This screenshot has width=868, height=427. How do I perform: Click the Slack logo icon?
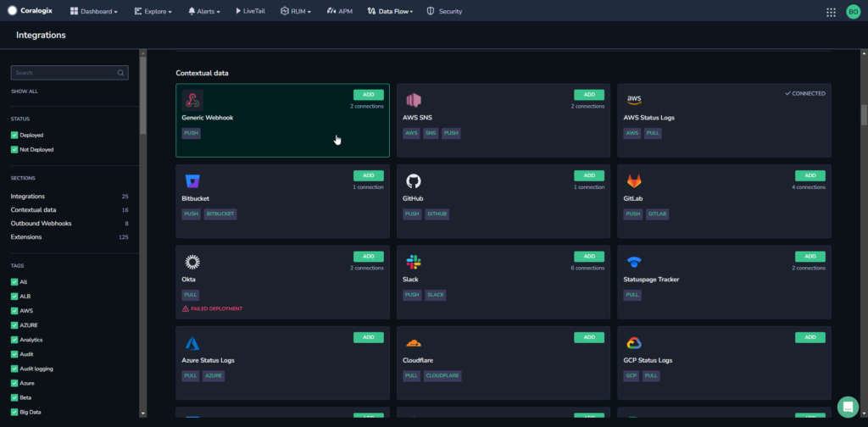coord(414,262)
